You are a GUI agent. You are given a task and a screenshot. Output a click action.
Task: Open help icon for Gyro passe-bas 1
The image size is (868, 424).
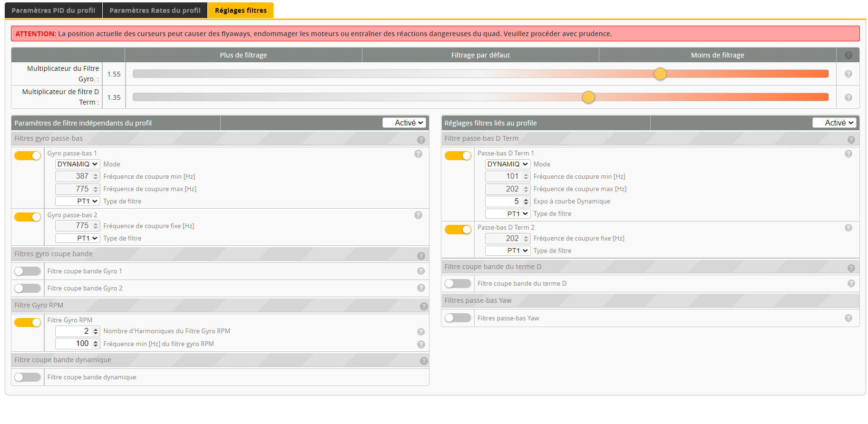pos(418,154)
